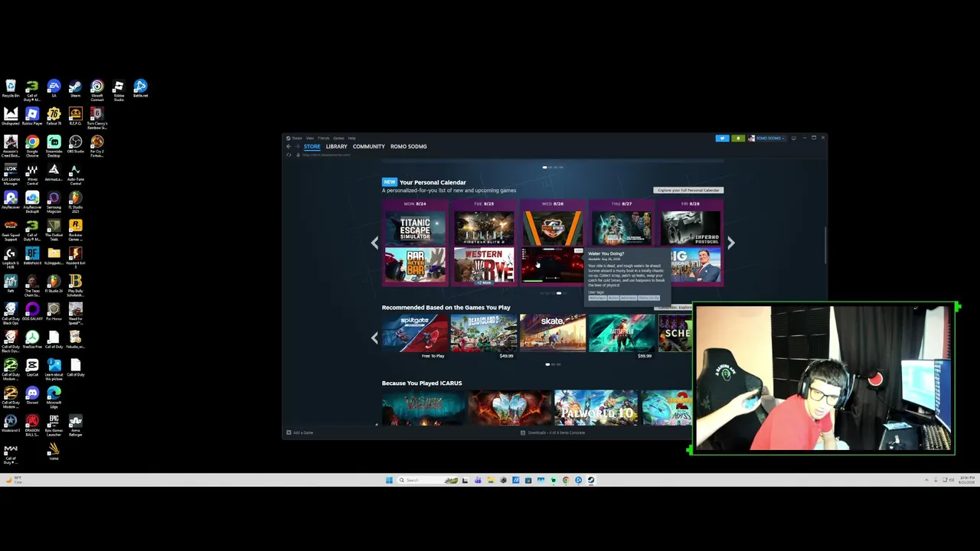Open Ubisoft Connect desktop shortcut

[x=96, y=90]
